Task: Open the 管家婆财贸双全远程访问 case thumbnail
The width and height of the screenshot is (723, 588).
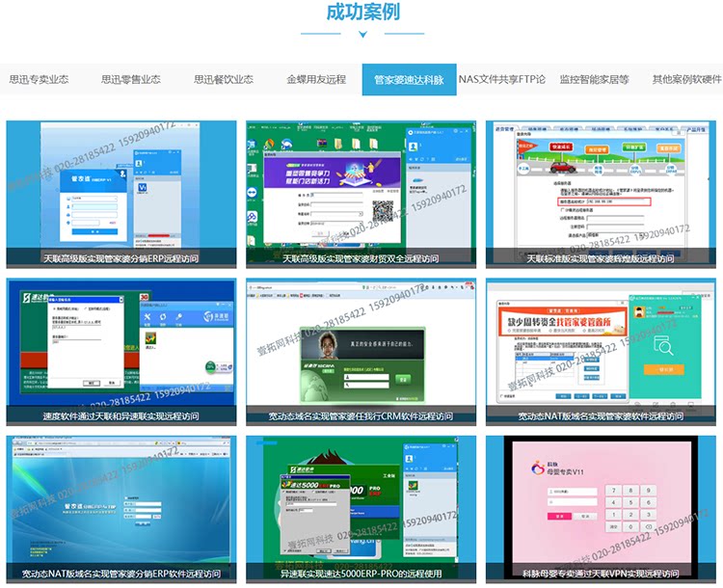Action: [x=361, y=194]
